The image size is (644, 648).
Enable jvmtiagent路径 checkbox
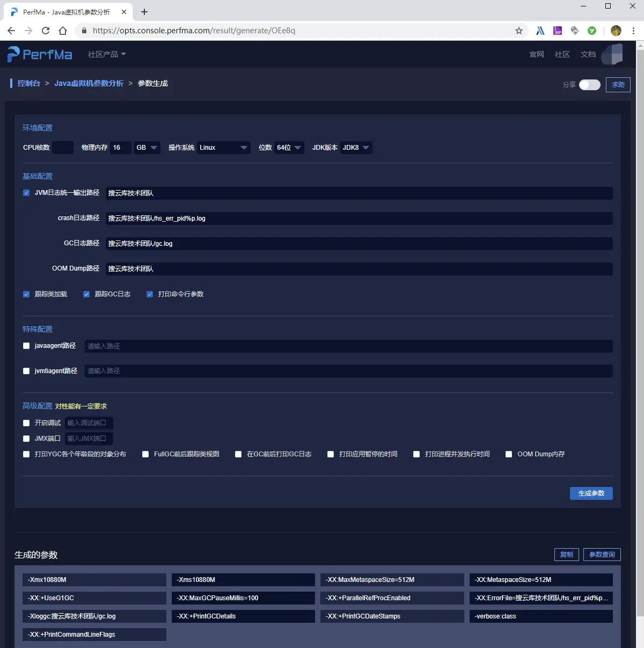(x=26, y=371)
